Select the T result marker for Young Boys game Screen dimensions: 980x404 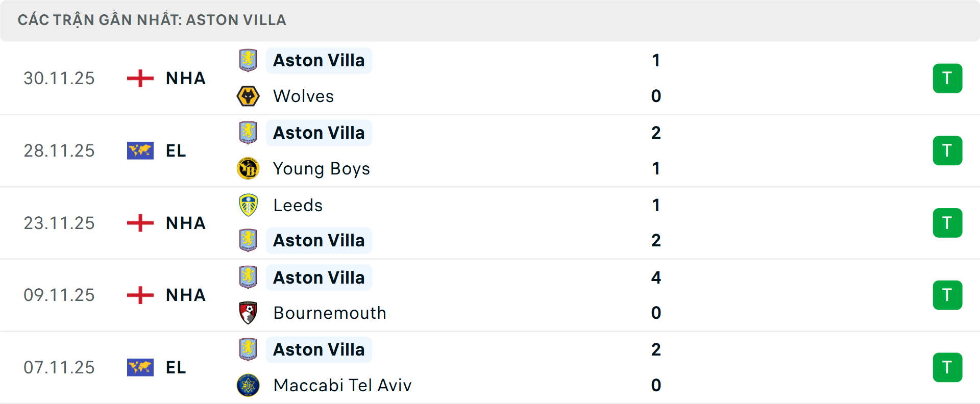click(x=948, y=150)
